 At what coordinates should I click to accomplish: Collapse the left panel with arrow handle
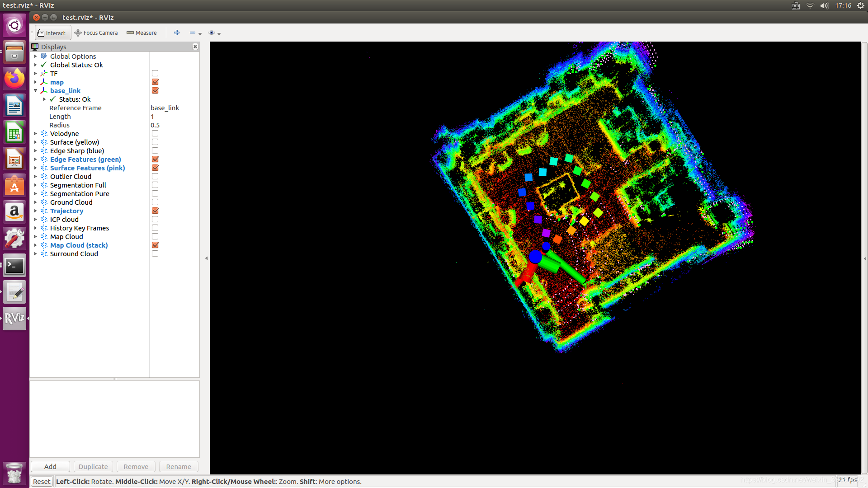pyautogui.click(x=206, y=258)
